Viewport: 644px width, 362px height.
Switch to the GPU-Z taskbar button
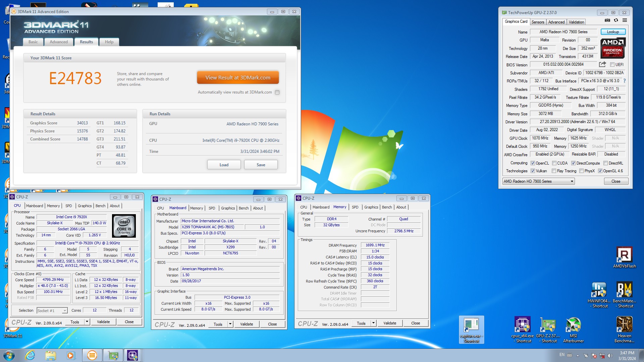113,355
